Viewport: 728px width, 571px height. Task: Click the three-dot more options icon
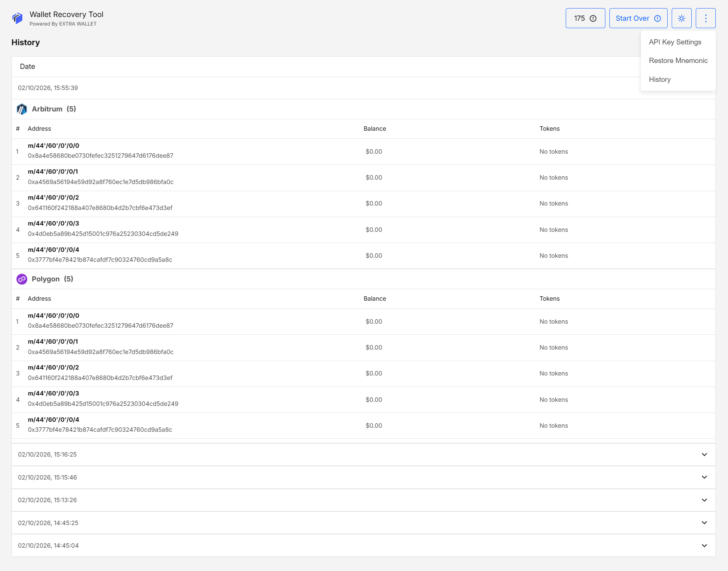click(x=705, y=18)
